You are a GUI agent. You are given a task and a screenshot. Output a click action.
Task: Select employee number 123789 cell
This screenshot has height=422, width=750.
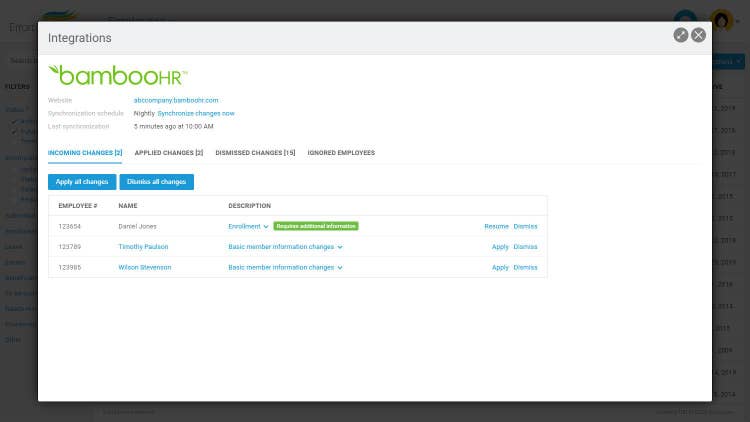(x=69, y=247)
